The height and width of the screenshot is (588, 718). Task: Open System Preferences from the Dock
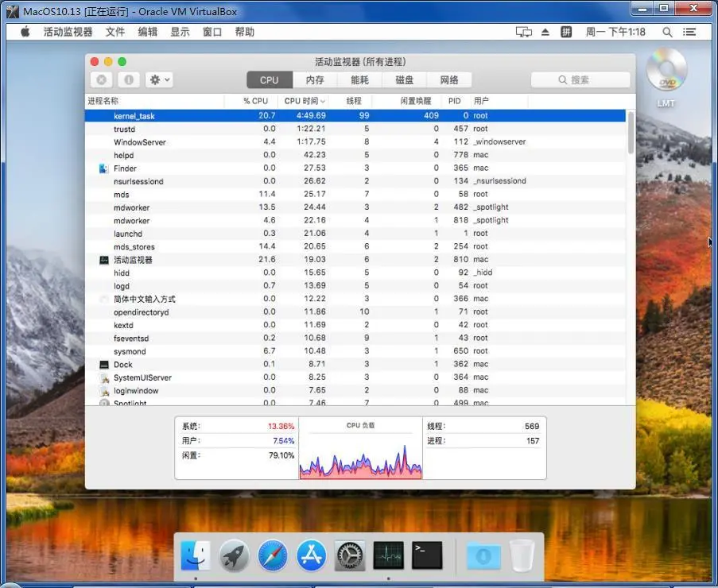pos(350,555)
